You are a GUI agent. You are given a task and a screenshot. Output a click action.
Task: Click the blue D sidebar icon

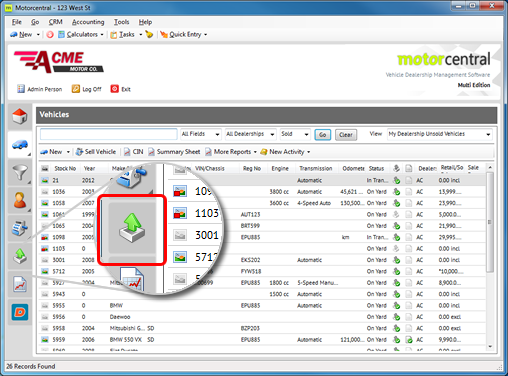20,312
